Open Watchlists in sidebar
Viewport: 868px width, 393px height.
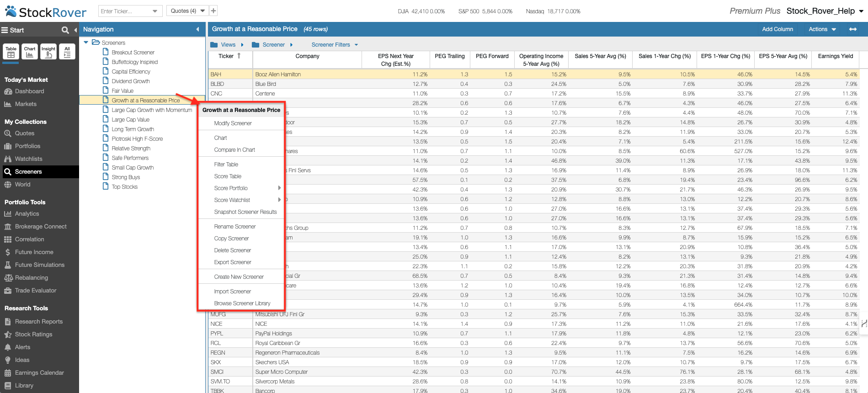pyautogui.click(x=28, y=159)
